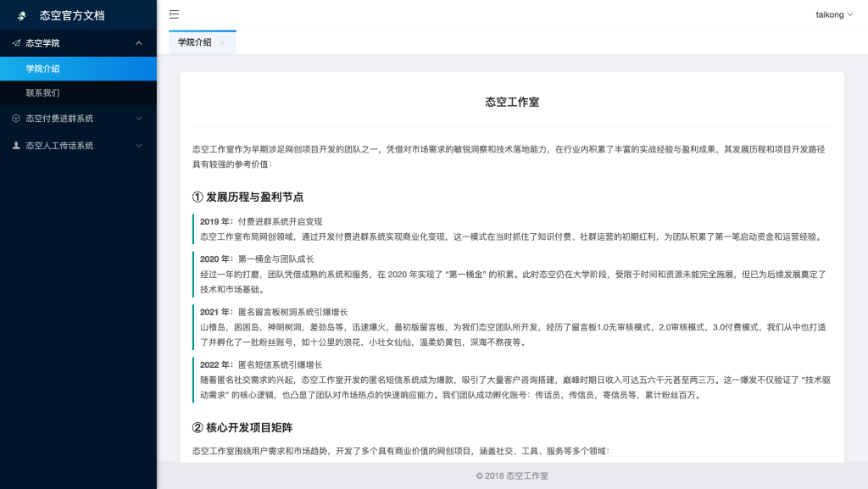
Task: Click the © 2018 态空工作室 footer text
Action: [512, 476]
